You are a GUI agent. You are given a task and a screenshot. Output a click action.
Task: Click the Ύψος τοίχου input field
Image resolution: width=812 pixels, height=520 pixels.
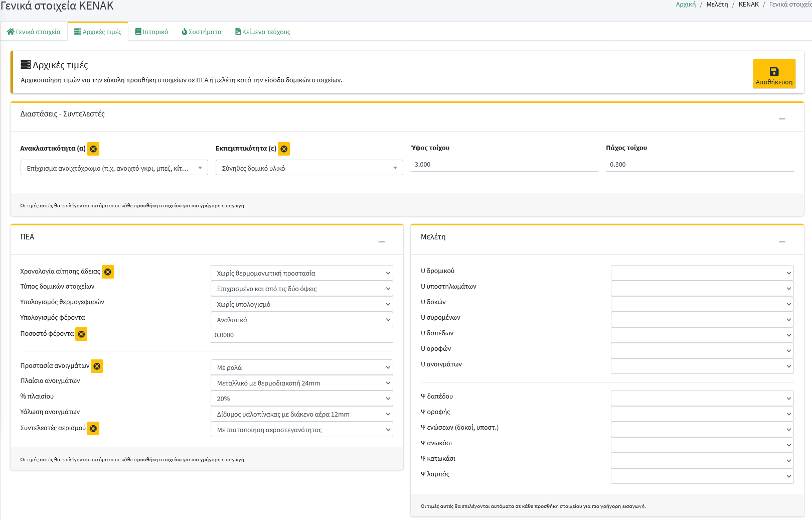point(504,165)
